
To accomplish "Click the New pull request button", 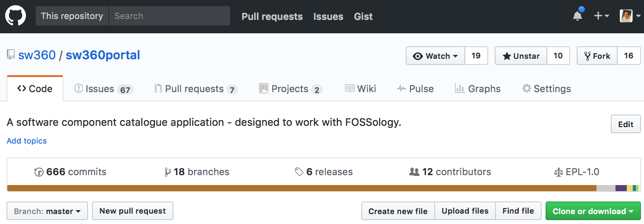I will point(133,211).
